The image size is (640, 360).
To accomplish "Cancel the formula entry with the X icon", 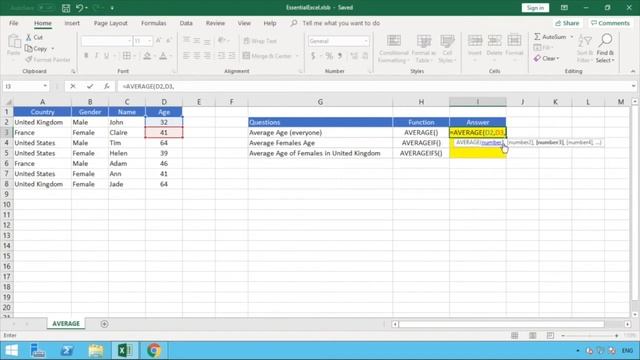I will click(73, 86).
